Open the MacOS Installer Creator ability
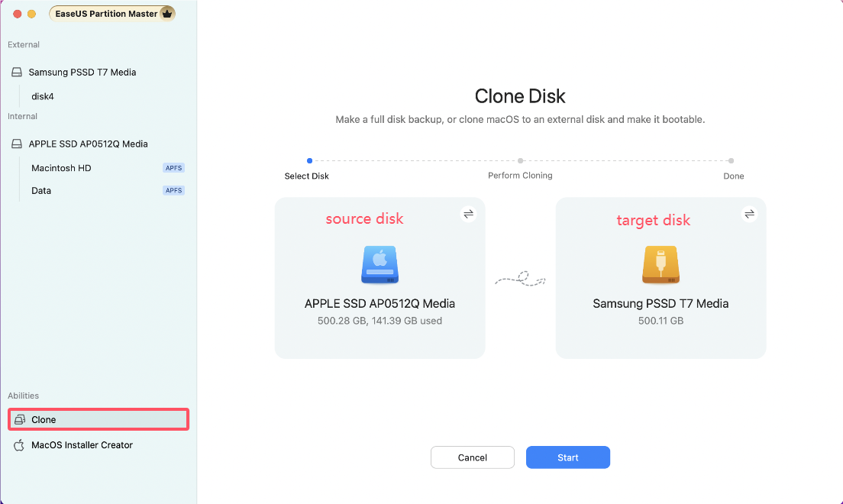This screenshot has height=504, width=843. point(82,445)
